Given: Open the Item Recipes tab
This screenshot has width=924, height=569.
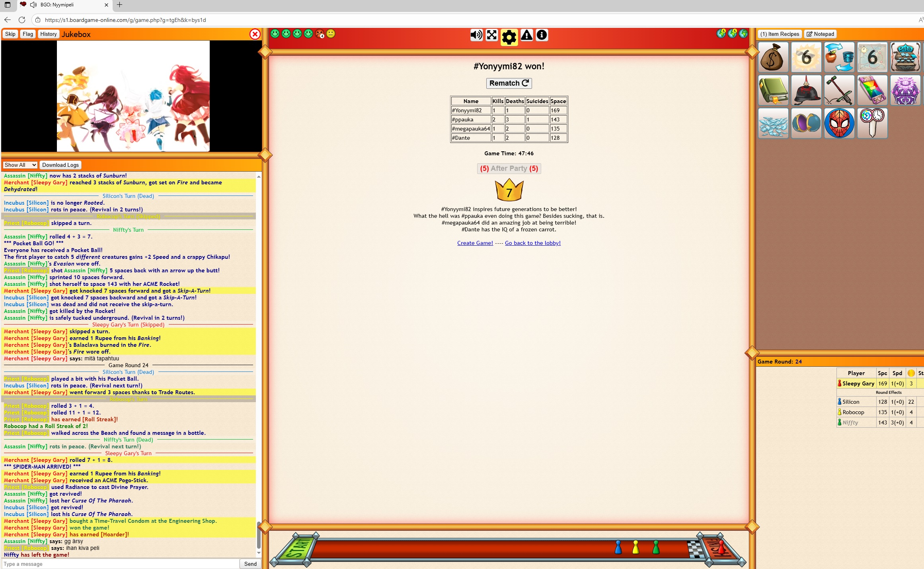Looking at the screenshot, I should (779, 34).
